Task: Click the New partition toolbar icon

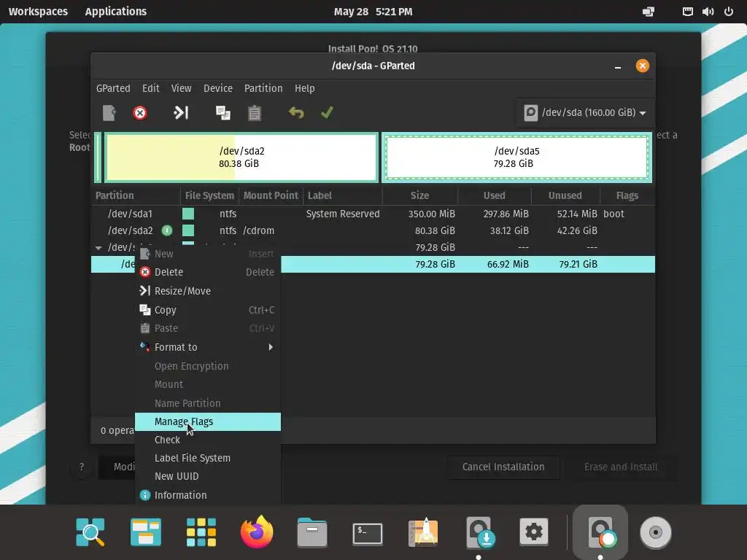Action: pos(109,113)
